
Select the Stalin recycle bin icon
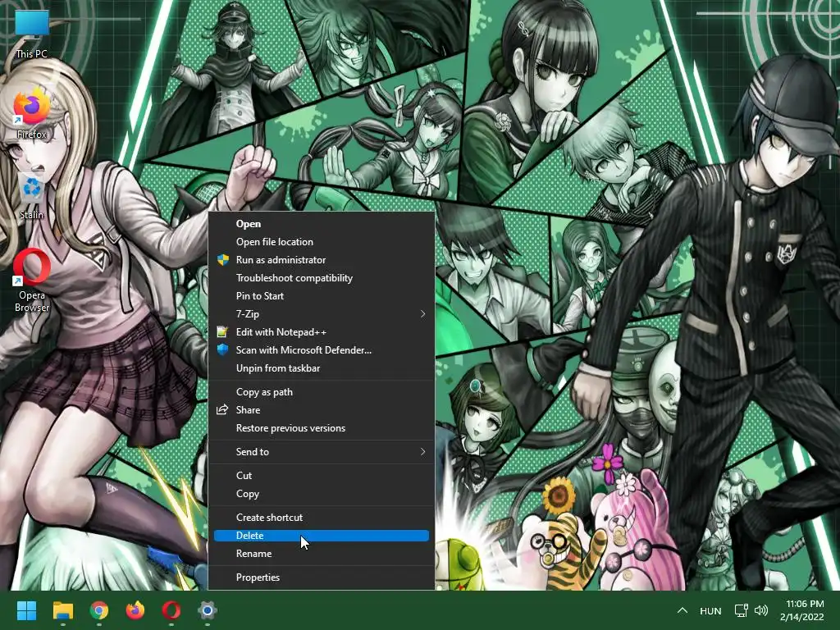pyautogui.click(x=32, y=195)
